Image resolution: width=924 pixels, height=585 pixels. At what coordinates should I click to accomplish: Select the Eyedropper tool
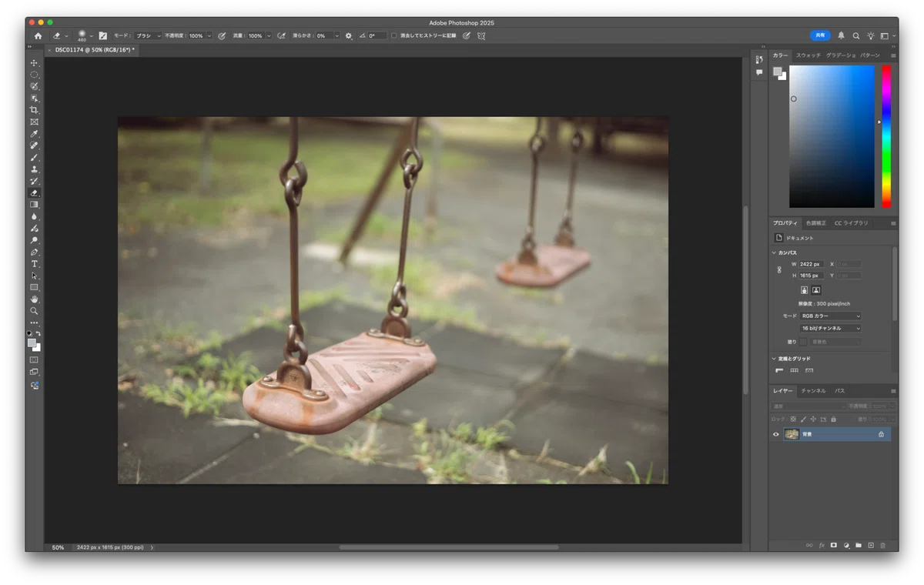pyautogui.click(x=34, y=134)
